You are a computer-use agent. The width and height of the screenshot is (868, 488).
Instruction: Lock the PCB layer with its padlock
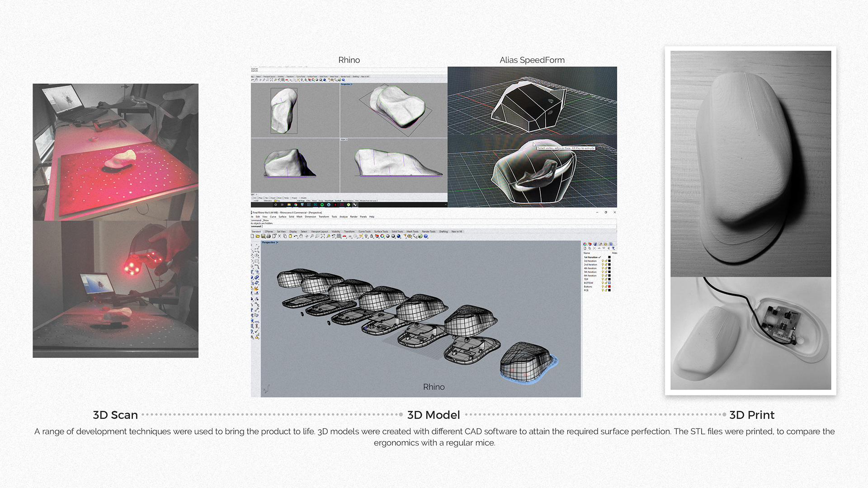pyautogui.click(x=606, y=290)
